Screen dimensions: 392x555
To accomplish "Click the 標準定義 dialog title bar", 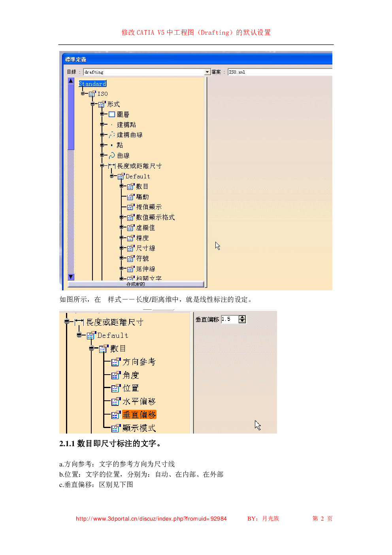I will click(x=197, y=59).
